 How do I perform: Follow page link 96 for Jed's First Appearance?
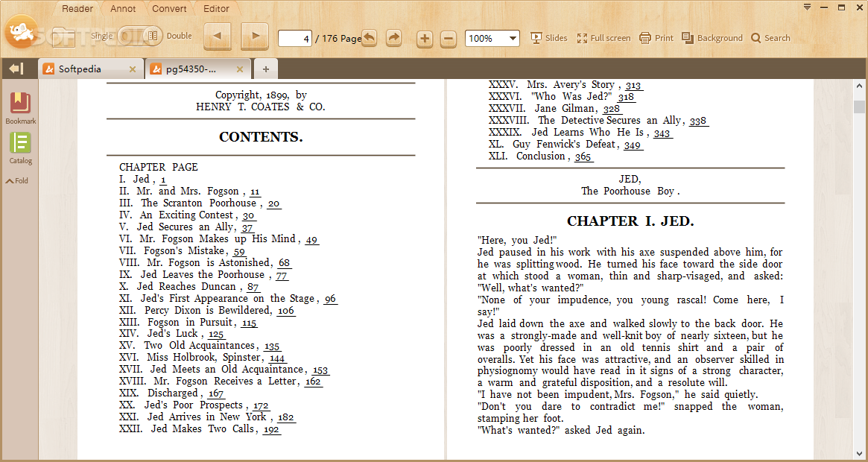[x=330, y=299]
